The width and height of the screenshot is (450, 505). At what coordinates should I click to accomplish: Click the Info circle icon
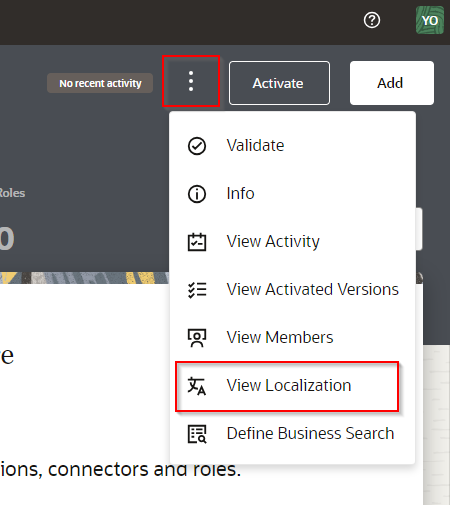(197, 194)
